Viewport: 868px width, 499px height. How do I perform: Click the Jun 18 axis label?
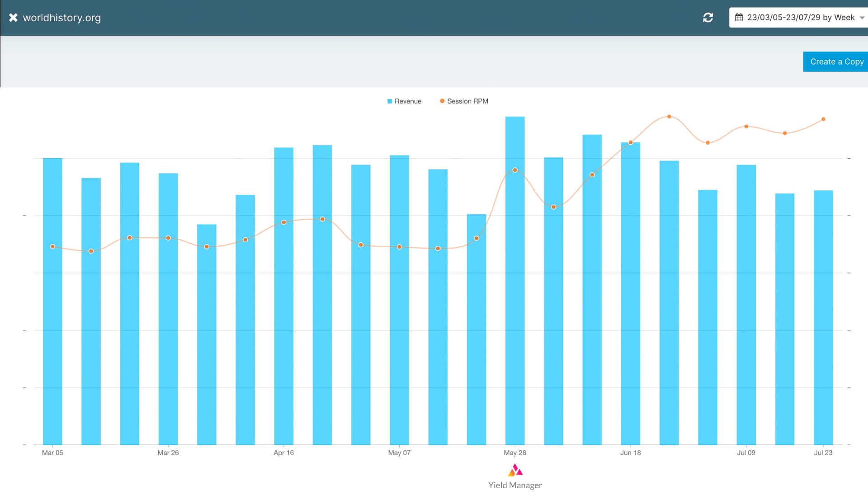pos(631,453)
